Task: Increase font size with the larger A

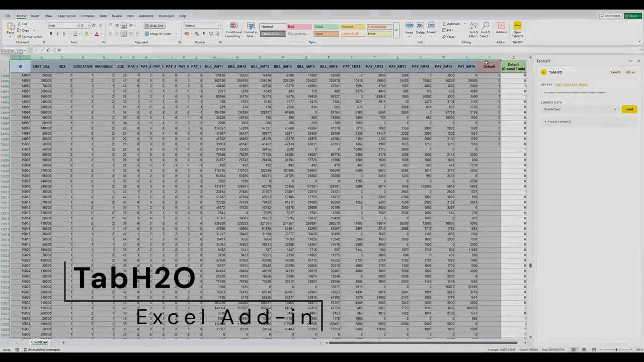Action: (94, 26)
